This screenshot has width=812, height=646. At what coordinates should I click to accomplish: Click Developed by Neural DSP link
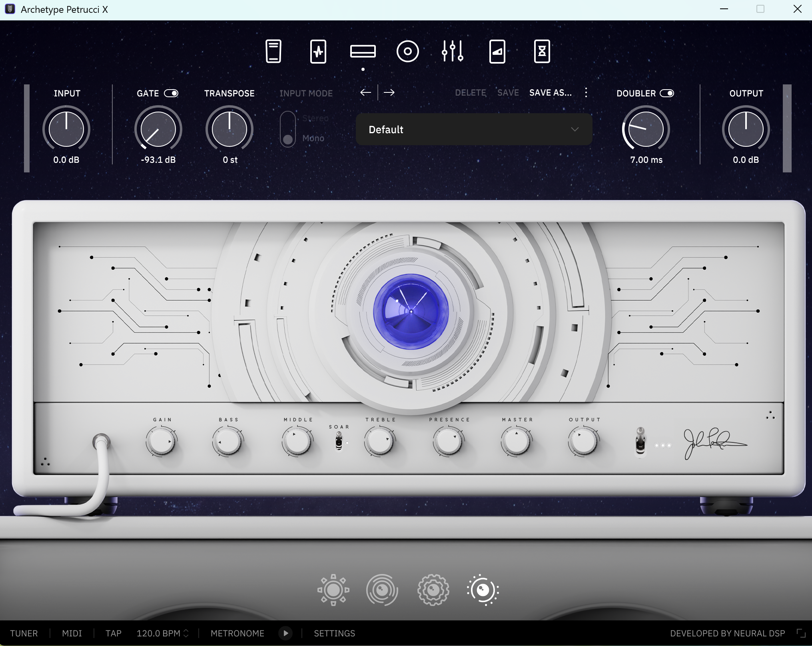728,633
